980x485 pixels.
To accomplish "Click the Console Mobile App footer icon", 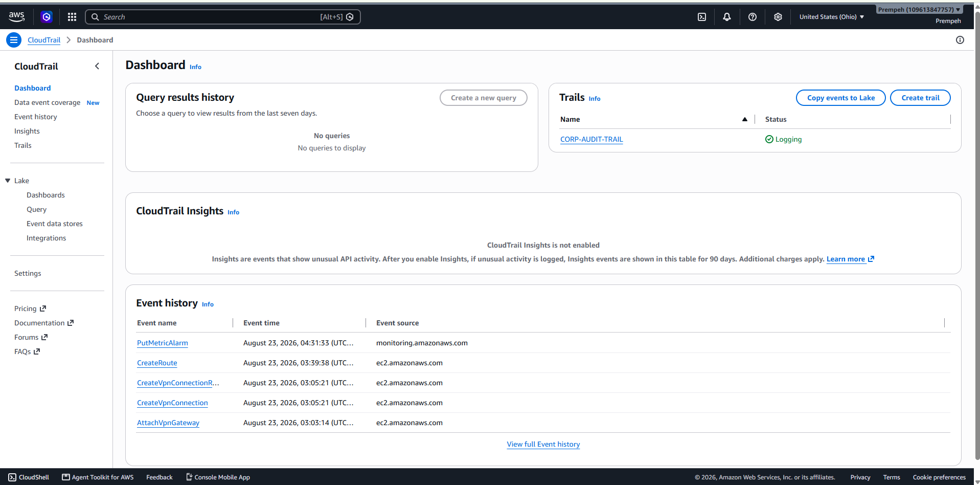I will pos(189,477).
